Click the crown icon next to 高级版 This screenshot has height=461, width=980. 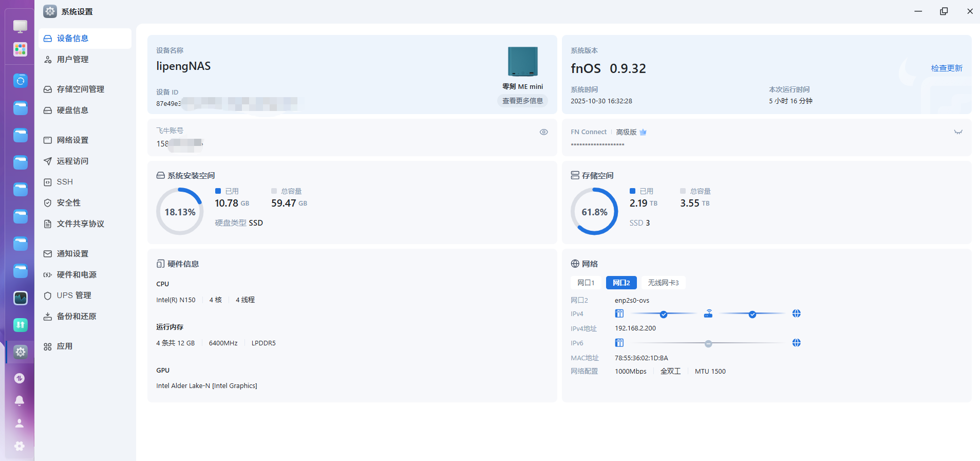click(x=643, y=132)
